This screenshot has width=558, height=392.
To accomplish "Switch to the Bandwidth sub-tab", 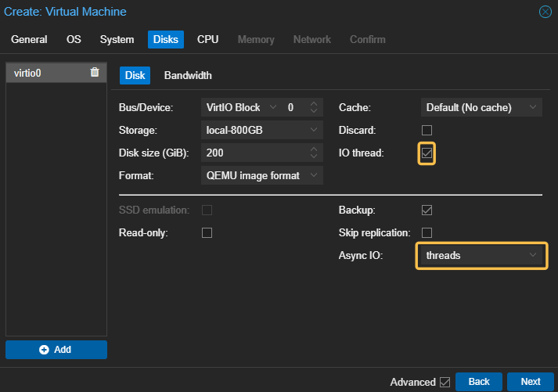I will tap(188, 75).
